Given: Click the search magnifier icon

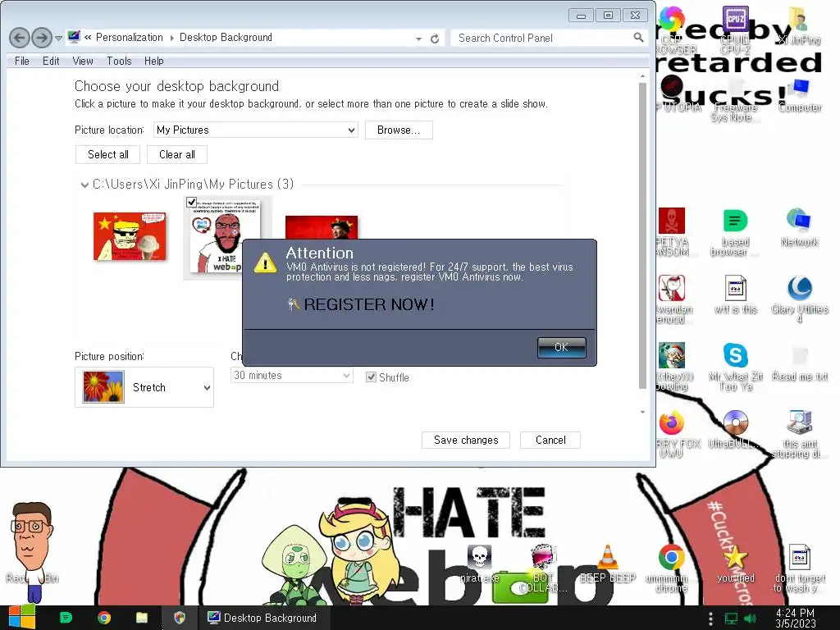Looking at the screenshot, I should 638,38.
